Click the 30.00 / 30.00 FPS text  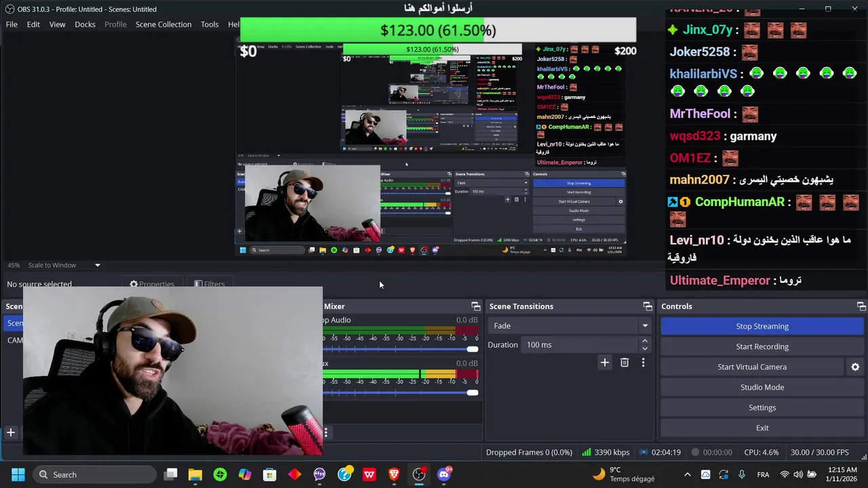click(819, 452)
